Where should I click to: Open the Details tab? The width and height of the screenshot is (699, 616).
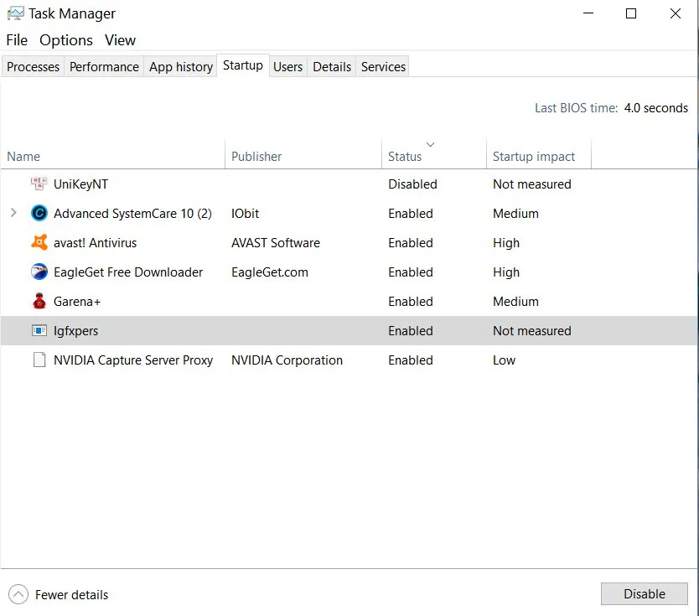tap(332, 67)
